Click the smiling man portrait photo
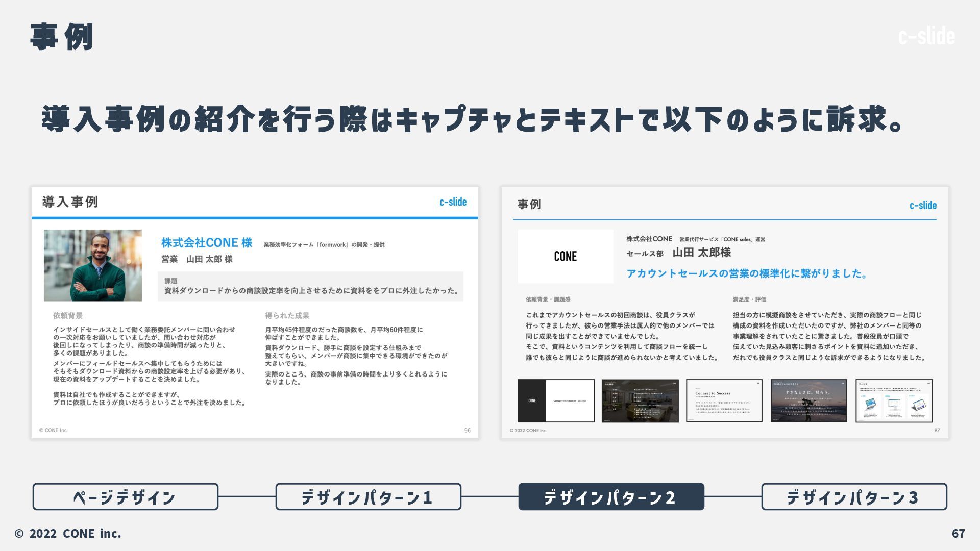 click(x=93, y=265)
